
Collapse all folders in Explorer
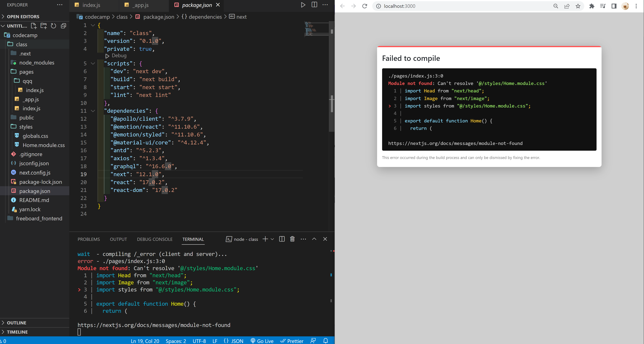pyautogui.click(x=64, y=26)
